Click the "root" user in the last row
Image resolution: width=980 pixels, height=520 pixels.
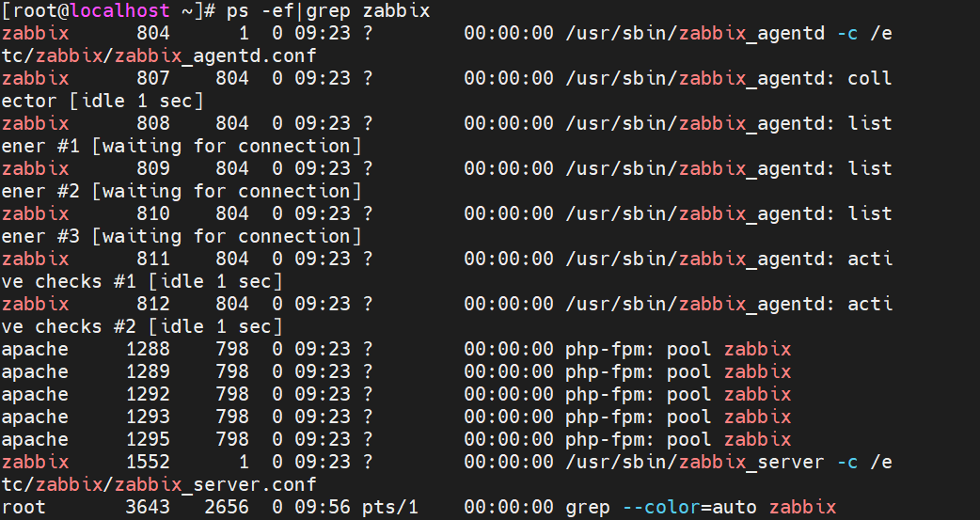tap(24, 507)
